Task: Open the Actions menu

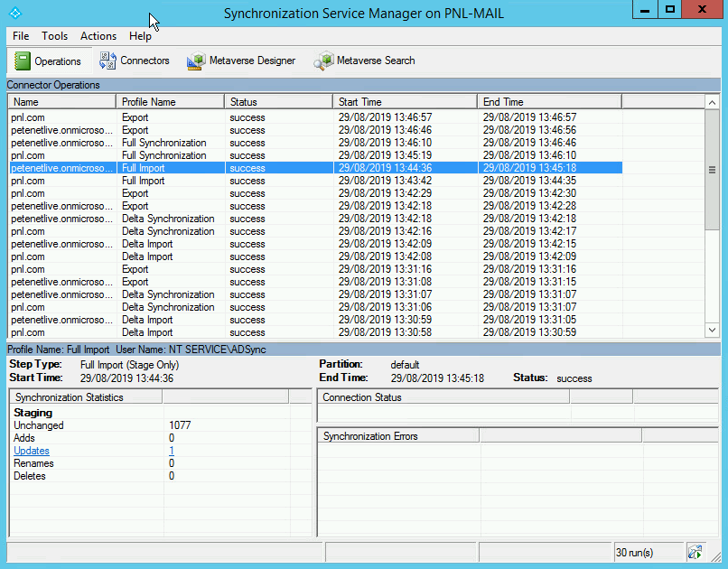Action: tap(98, 36)
